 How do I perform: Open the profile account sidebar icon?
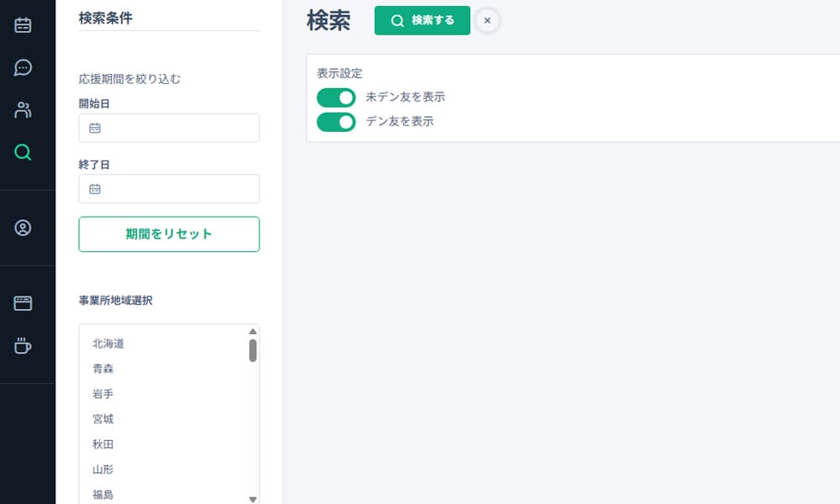click(x=24, y=228)
